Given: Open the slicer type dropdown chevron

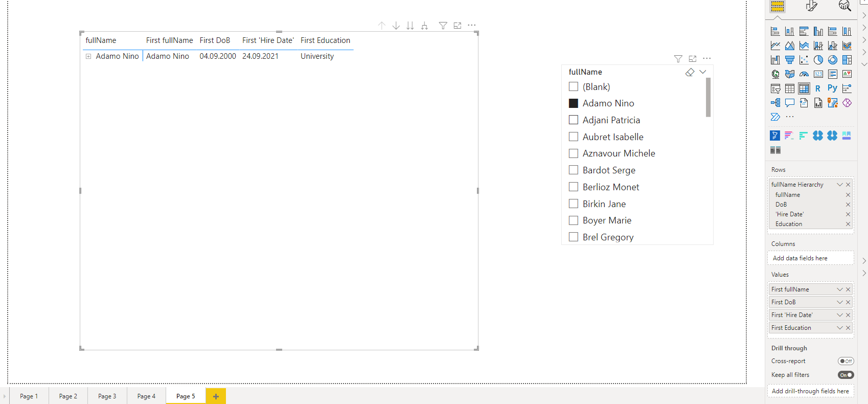Looking at the screenshot, I should (703, 72).
